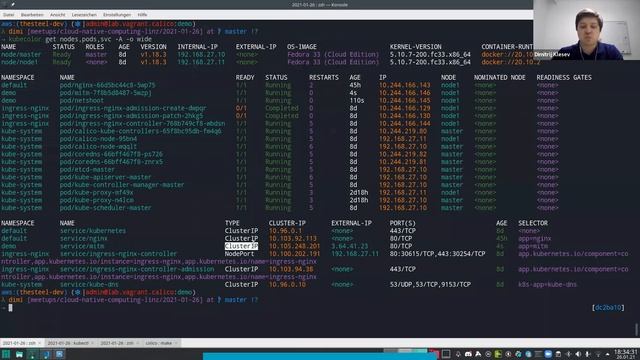The width and height of the screenshot is (640, 360).
Task: Open the Hilfe menu
Action: pyautogui.click(x=142, y=15)
